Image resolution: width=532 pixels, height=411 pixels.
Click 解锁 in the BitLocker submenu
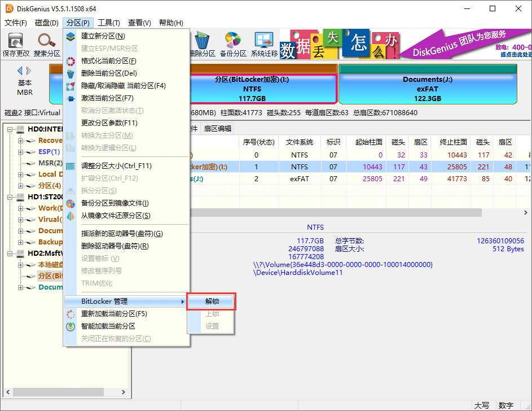click(212, 301)
